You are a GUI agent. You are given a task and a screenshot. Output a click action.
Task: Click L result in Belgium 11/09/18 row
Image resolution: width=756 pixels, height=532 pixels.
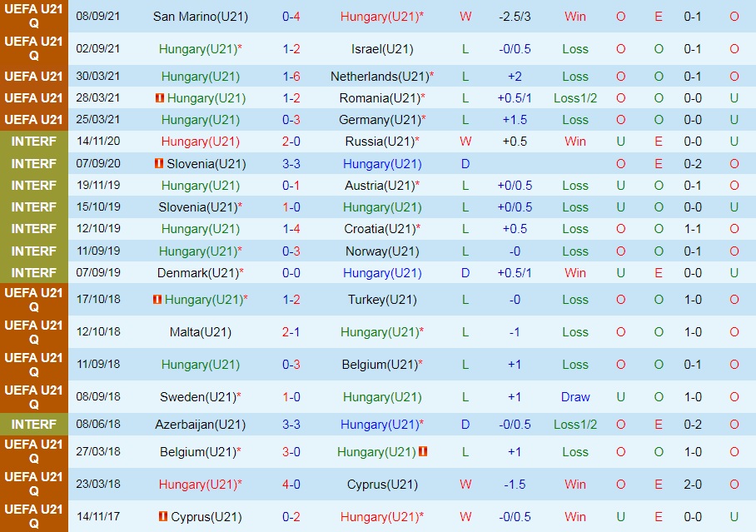(465, 364)
